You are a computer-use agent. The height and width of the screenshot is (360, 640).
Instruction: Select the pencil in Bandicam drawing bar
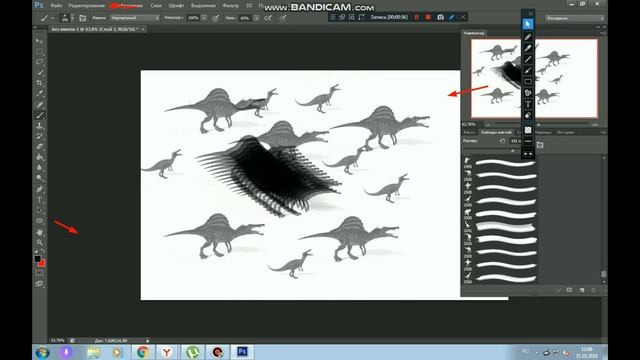click(x=528, y=37)
